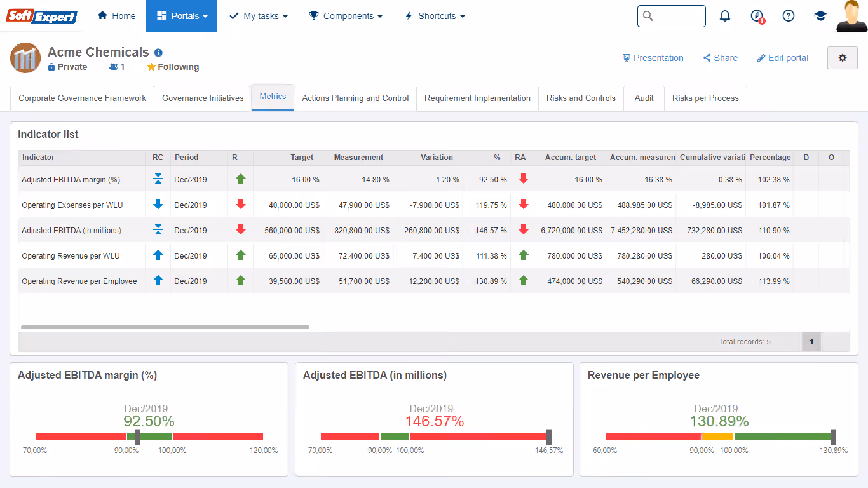This screenshot has height=488, width=868.
Task: Click the R green arrow for Operating Revenue per Employee
Action: click(x=240, y=281)
